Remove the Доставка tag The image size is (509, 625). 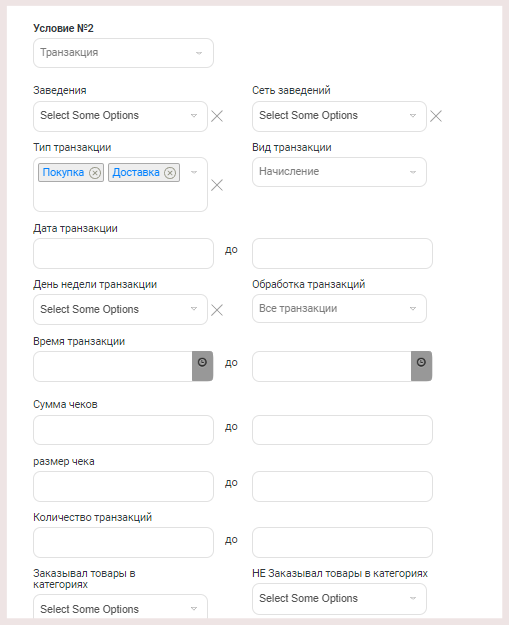(170, 173)
